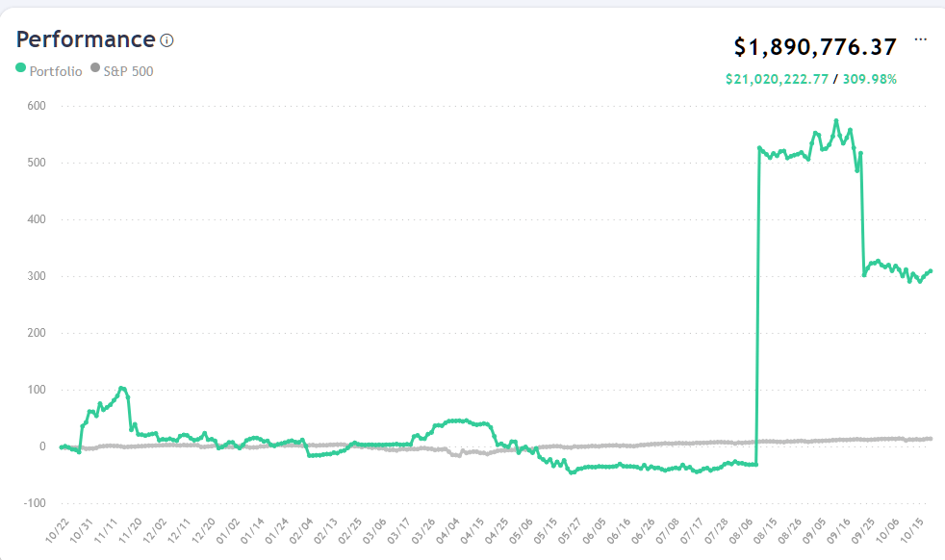Click the portfolio line's highest peak
This screenshot has width=945, height=560.
(836, 120)
